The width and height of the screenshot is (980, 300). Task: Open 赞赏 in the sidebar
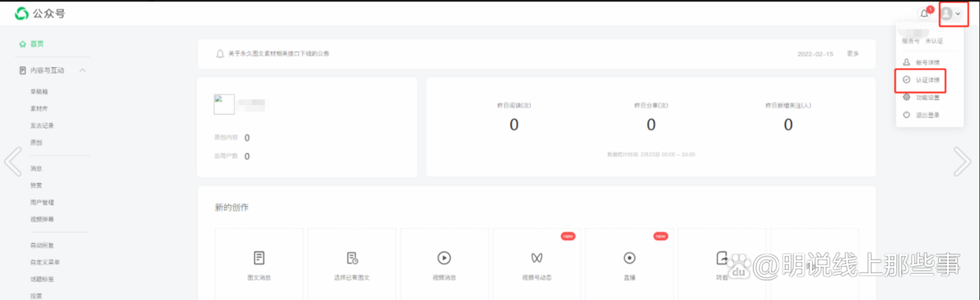point(36,186)
